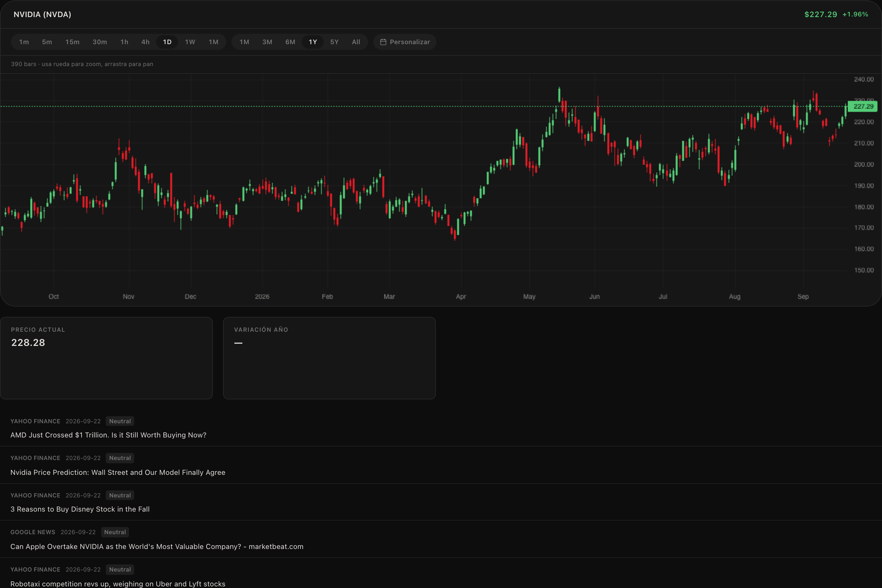This screenshot has height=588, width=882.
Task: Click the calendar icon in Personalizar
Action: pyautogui.click(x=383, y=42)
